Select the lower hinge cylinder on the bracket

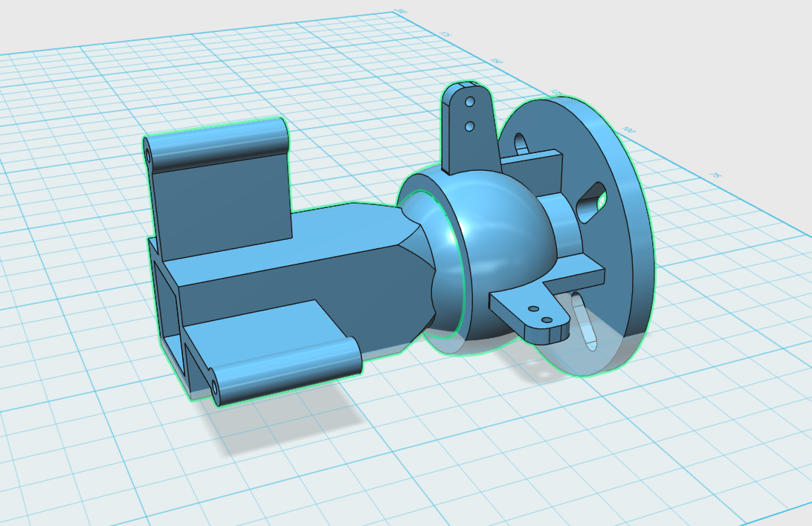[286, 370]
